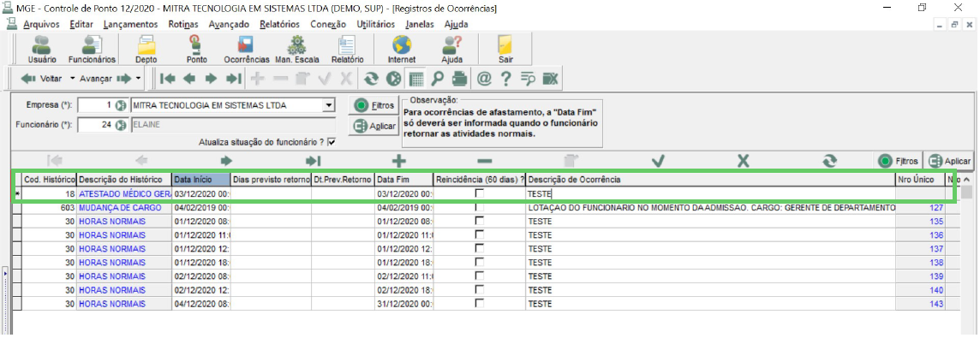Open Funcionários from the main toolbar
The image size is (980, 338).
(93, 50)
